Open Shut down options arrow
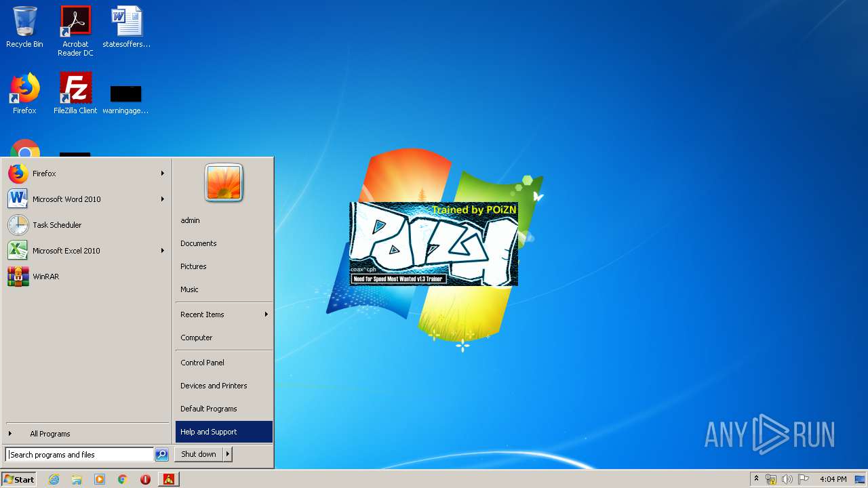Image resolution: width=868 pixels, height=488 pixels. (x=228, y=454)
